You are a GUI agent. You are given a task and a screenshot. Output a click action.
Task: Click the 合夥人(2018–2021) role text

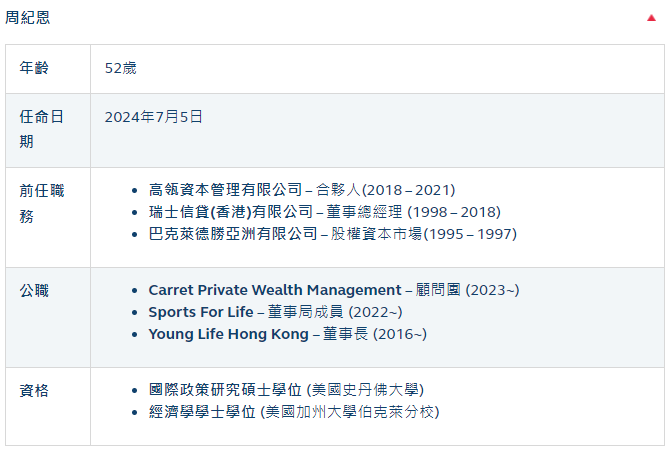coord(386,190)
